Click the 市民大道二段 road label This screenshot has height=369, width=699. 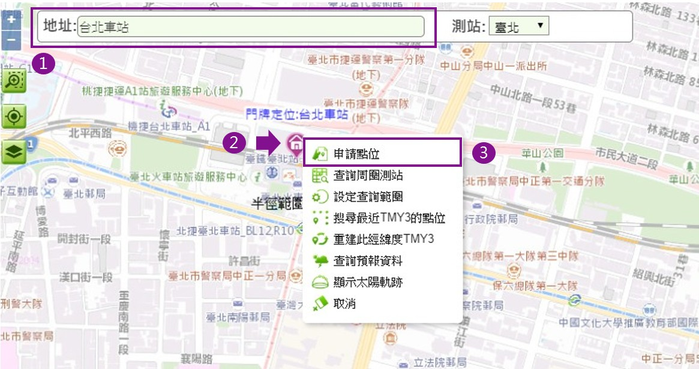tap(626, 158)
